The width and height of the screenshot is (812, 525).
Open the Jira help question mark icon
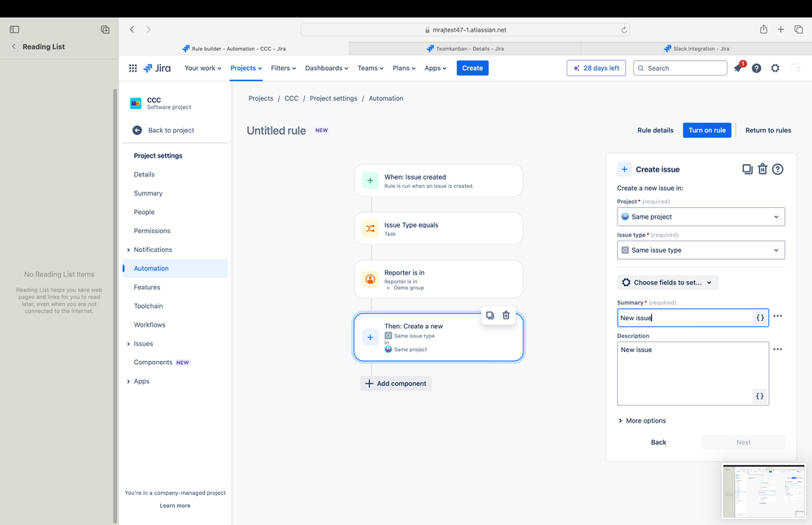point(756,67)
